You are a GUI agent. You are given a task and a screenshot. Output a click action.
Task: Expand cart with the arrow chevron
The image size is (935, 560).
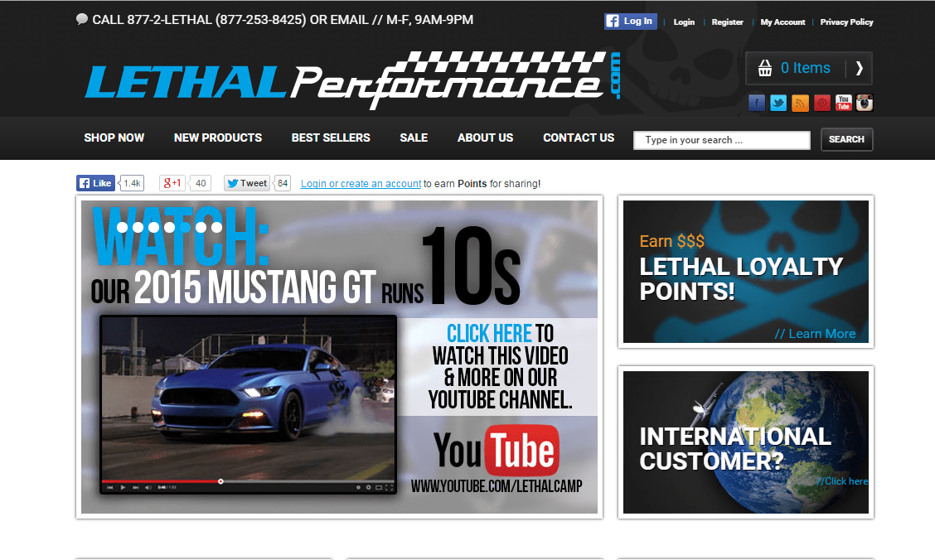[860, 68]
